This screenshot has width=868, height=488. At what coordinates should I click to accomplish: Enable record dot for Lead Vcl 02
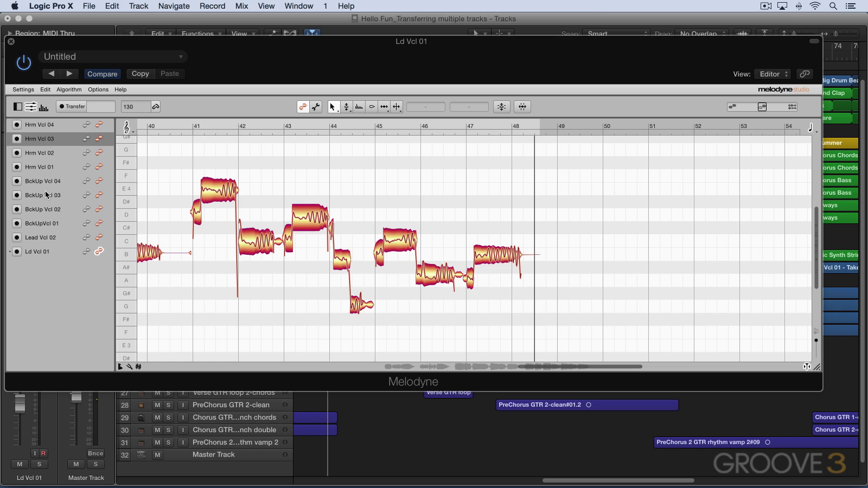(x=17, y=237)
